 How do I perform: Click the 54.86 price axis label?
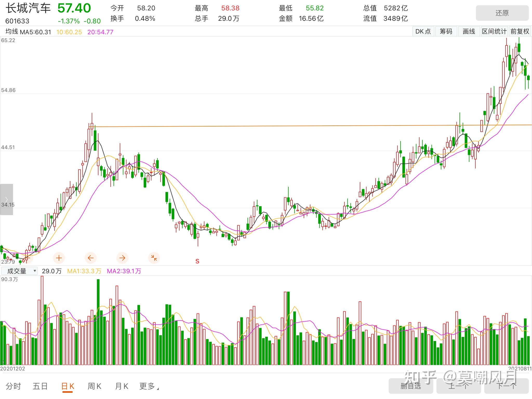(x=8, y=90)
